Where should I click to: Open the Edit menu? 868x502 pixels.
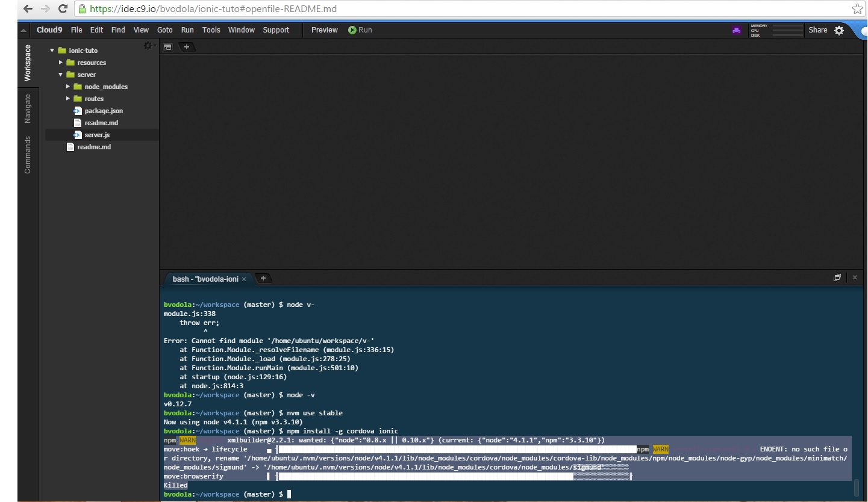pos(97,30)
